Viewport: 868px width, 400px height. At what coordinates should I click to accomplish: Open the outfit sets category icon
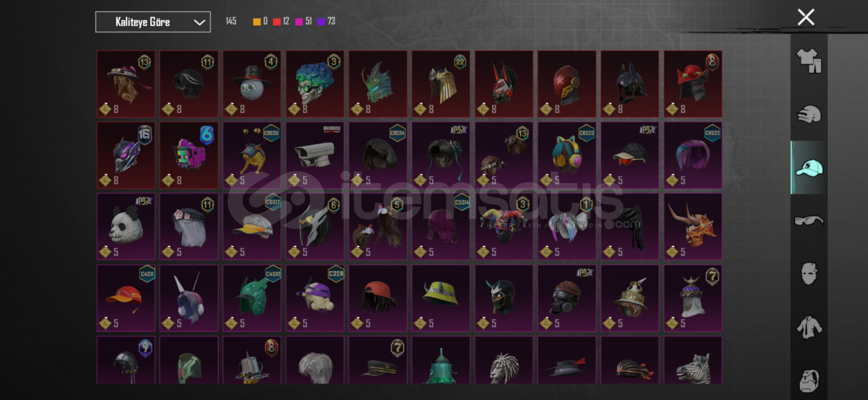pos(809,61)
